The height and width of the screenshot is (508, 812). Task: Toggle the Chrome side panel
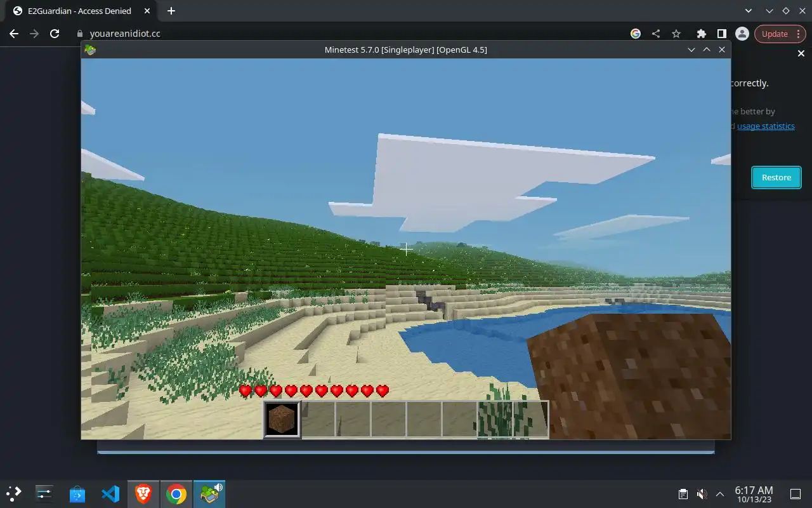point(721,34)
